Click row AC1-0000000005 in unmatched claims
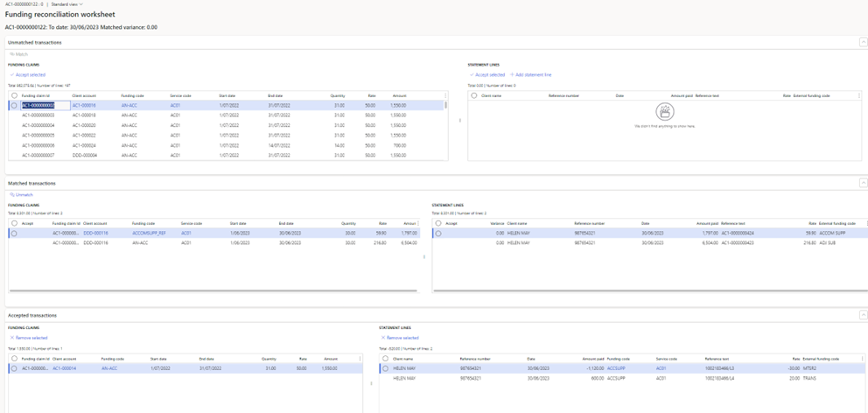Viewport: 868px width, 413px height. (x=227, y=135)
